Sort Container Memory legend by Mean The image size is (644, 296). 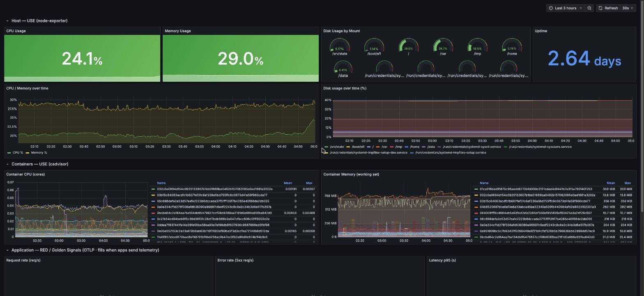[611, 183]
